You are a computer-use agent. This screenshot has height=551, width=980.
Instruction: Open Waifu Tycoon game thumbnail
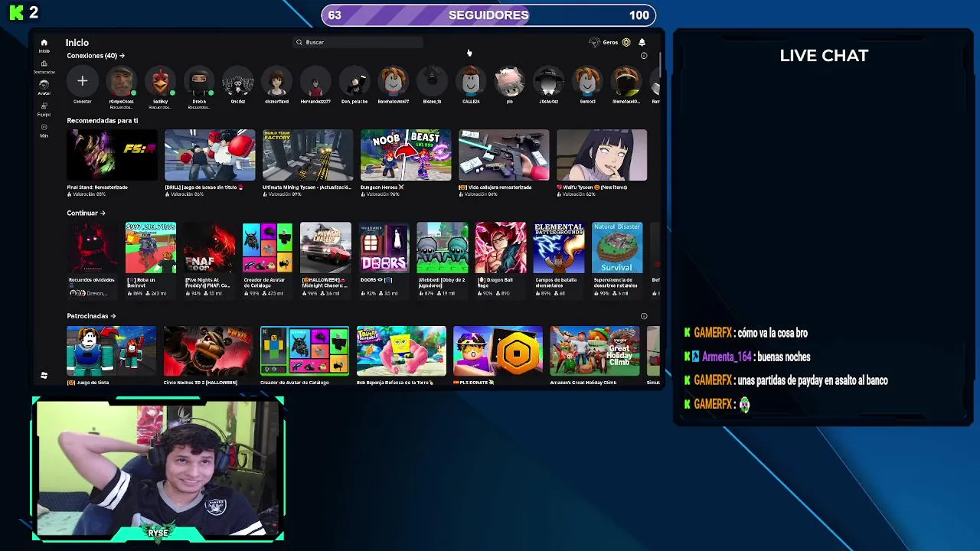click(602, 155)
